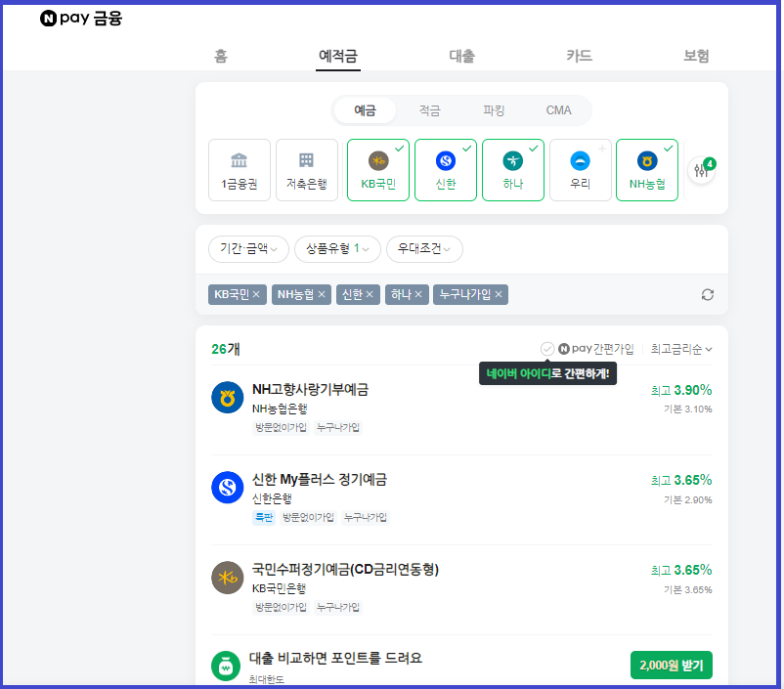Click the 기본 3.65% rate text
This screenshot has height=689, width=784.
pos(687,590)
